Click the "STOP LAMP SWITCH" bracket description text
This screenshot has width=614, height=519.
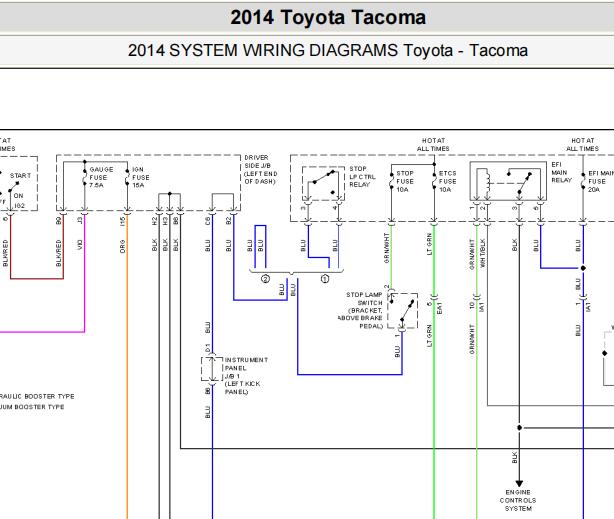(x=360, y=310)
